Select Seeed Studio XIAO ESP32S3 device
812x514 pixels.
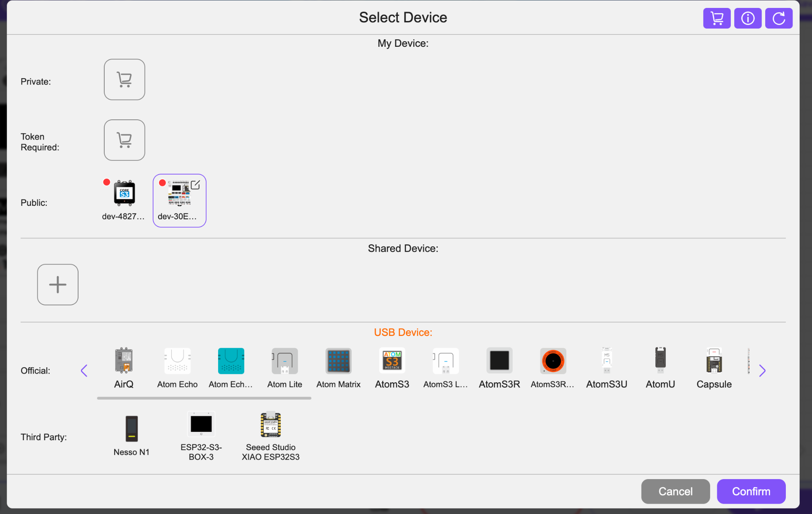click(x=271, y=435)
